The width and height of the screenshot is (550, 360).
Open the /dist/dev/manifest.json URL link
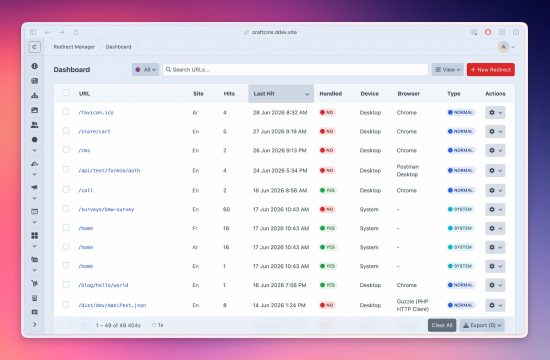(112, 305)
